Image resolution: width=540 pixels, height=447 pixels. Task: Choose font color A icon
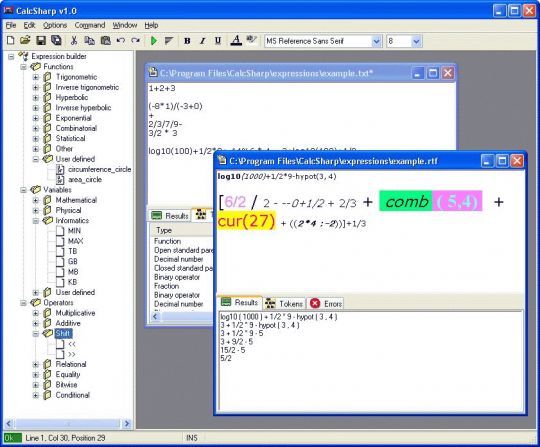(236, 41)
